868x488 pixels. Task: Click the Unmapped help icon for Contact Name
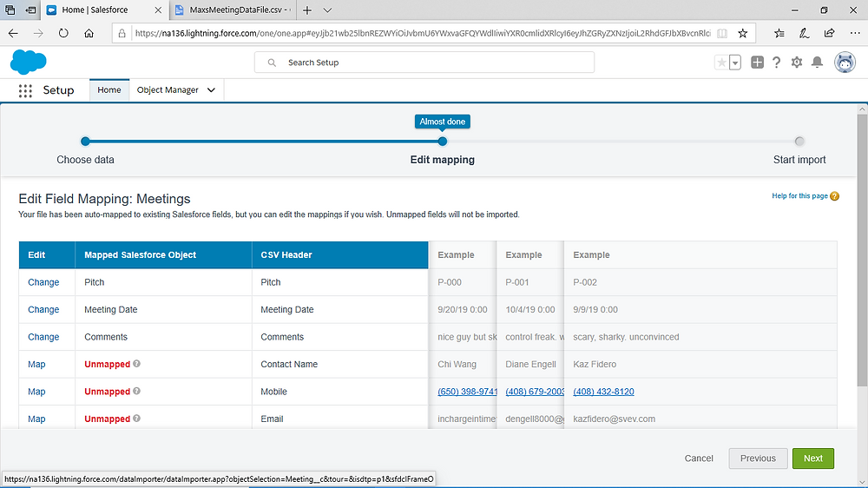coord(137,363)
